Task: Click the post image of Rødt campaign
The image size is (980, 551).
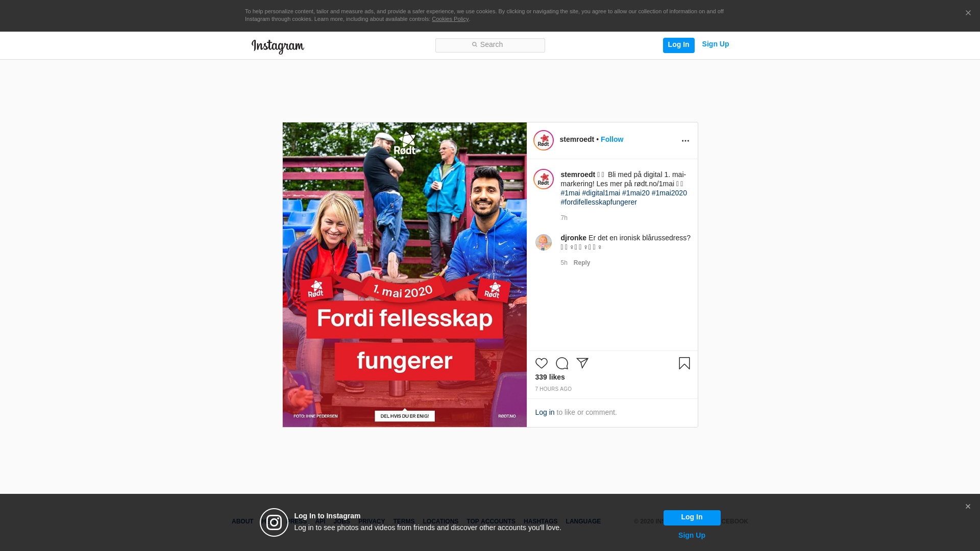Action: (404, 274)
